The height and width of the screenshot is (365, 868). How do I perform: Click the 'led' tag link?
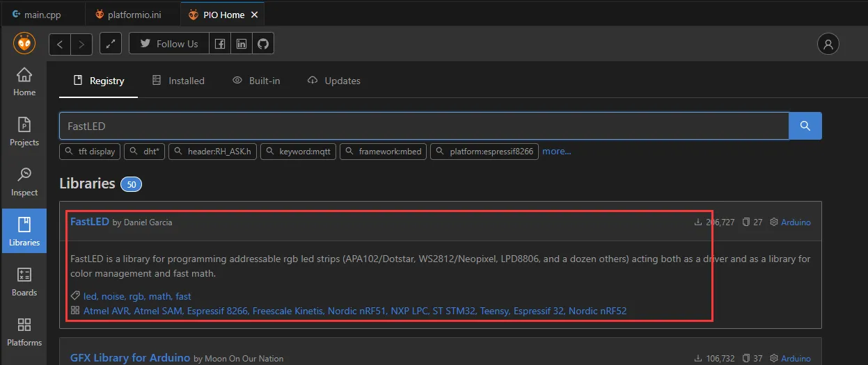point(90,296)
